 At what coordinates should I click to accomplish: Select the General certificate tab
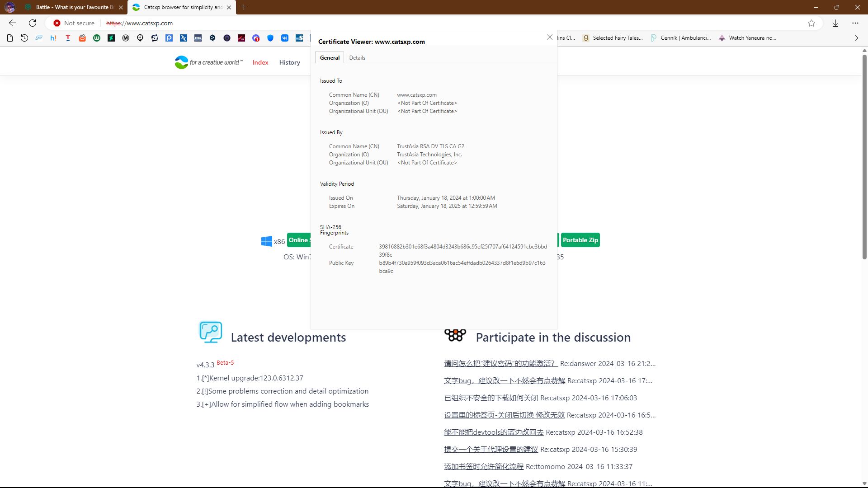coord(330,58)
